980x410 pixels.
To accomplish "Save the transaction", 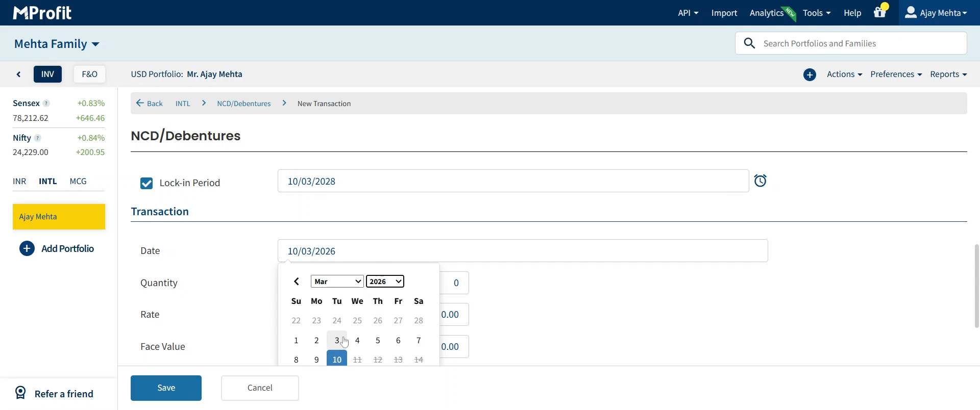I will 166,388.
